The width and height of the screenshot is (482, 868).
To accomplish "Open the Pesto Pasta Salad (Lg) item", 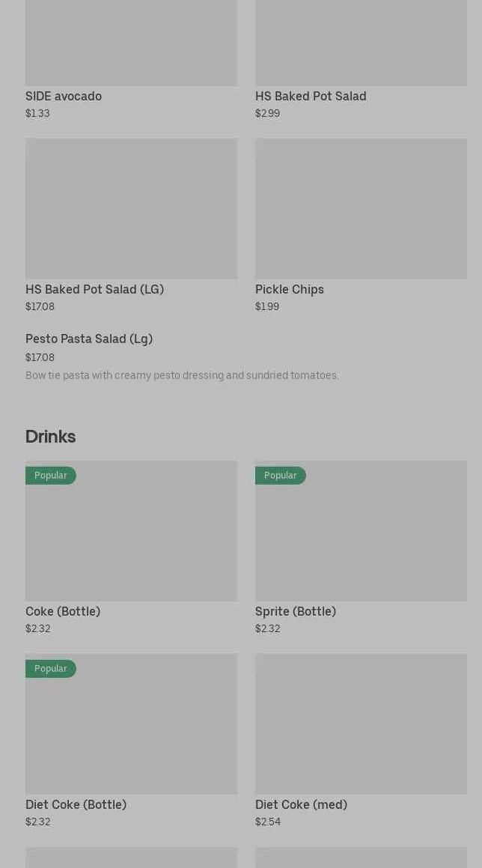I will pos(89,339).
